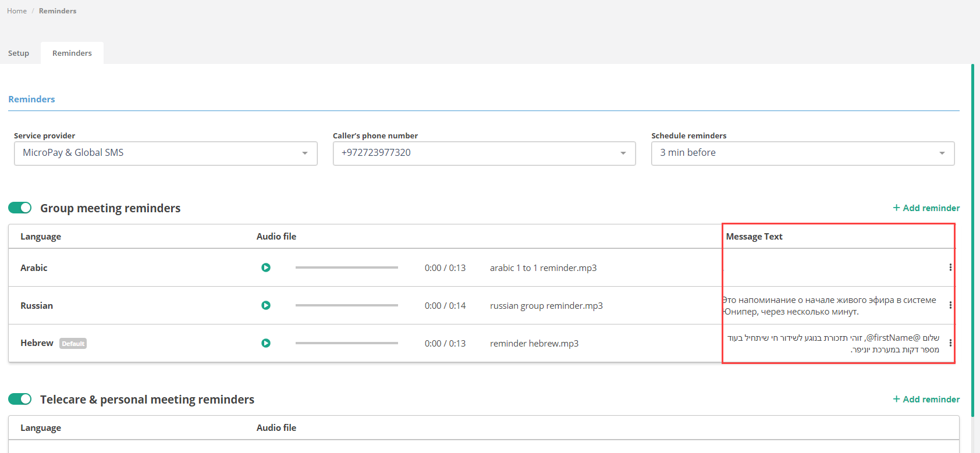Seek on the Russian audio progress bar
This screenshot has width=980, height=453.
tap(346, 305)
